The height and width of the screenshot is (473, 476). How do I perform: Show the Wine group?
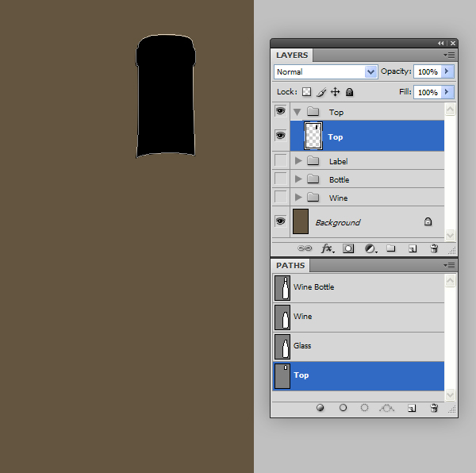coord(281,197)
